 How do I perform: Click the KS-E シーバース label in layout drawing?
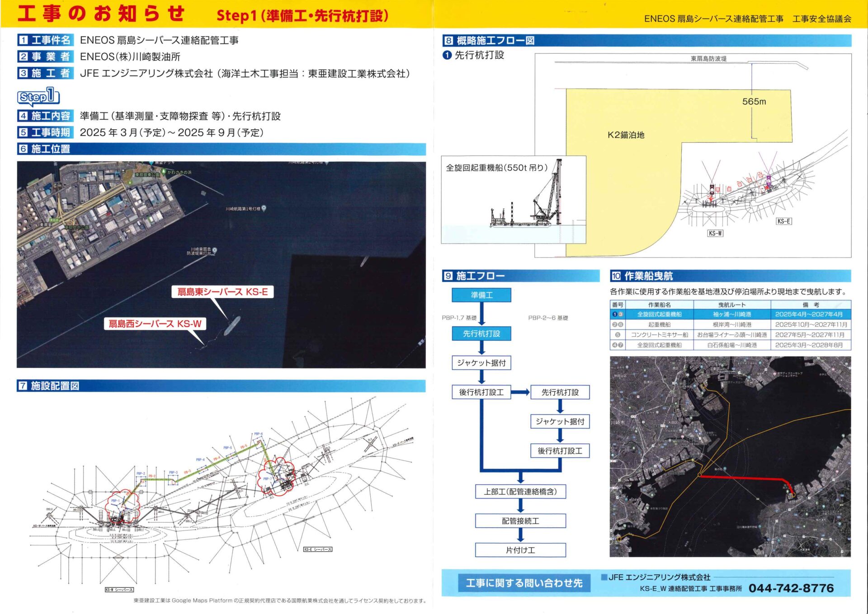point(318,549)
